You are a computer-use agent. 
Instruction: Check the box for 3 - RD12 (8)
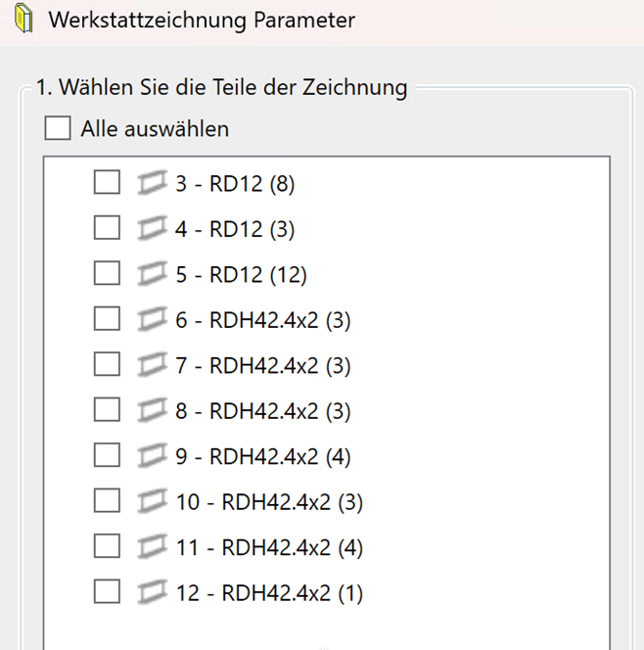pos(107,183)
